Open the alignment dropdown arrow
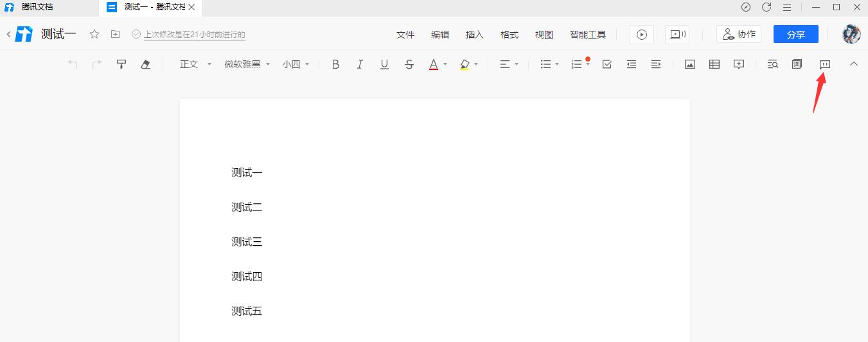This screenshot has height=342, width=868. tap(517, 64)
